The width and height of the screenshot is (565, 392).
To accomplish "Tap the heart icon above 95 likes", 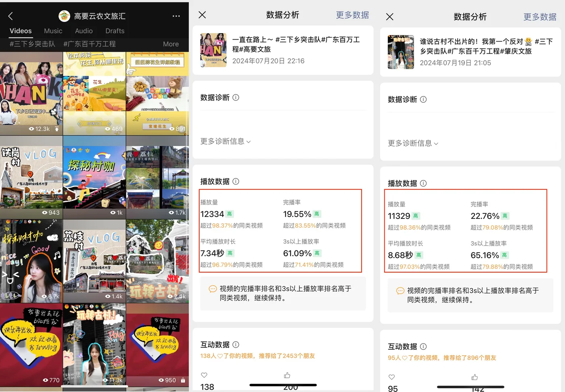I will pos(391,377).
